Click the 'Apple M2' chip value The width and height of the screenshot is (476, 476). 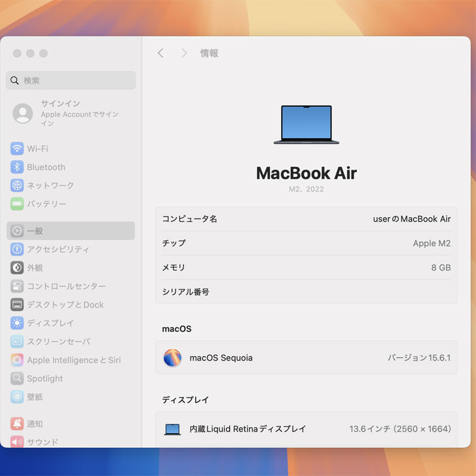pos(432,243)
